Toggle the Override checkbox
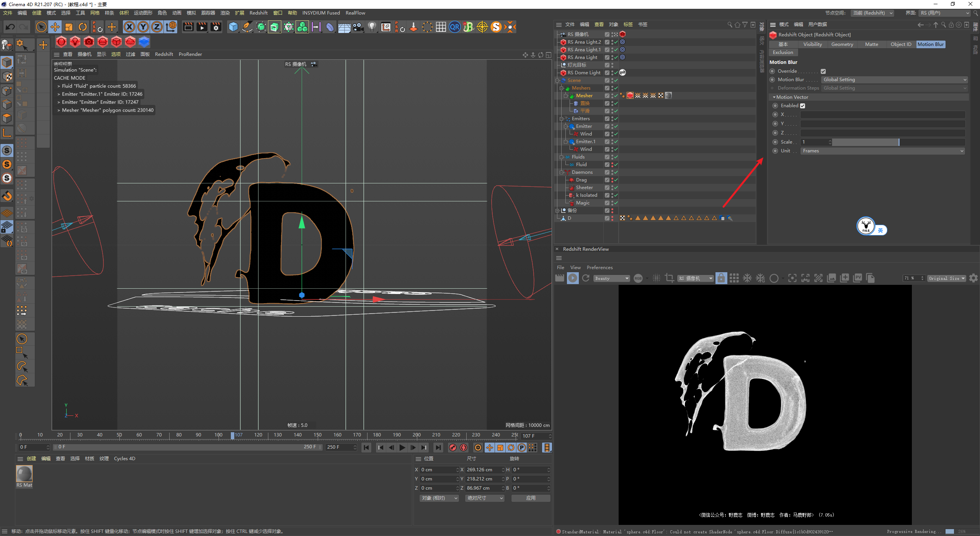980x536 pixels. click(823, 71)
